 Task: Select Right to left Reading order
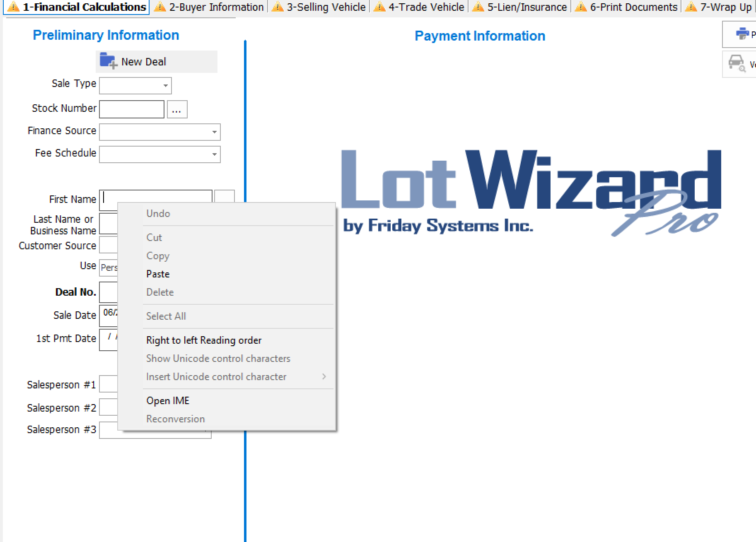[204, 340]
